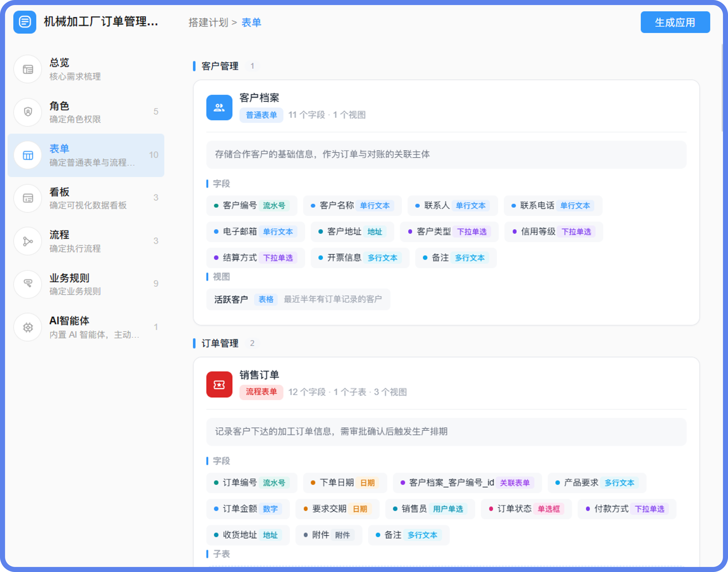This screenshot has width=728, height=572.
Task: Click the 生成应用 button
Action: tap(675, 22)
